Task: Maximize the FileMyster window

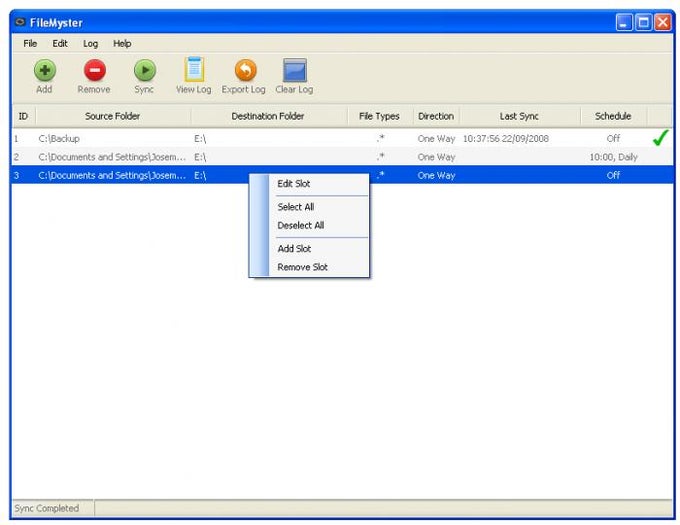Action: [644, 22]
